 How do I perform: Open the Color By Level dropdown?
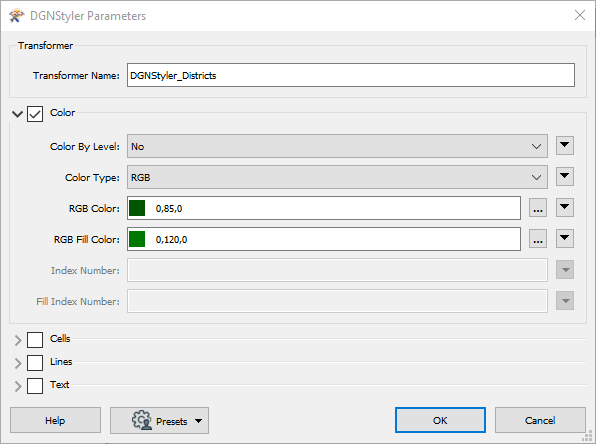tap(337, 146)
